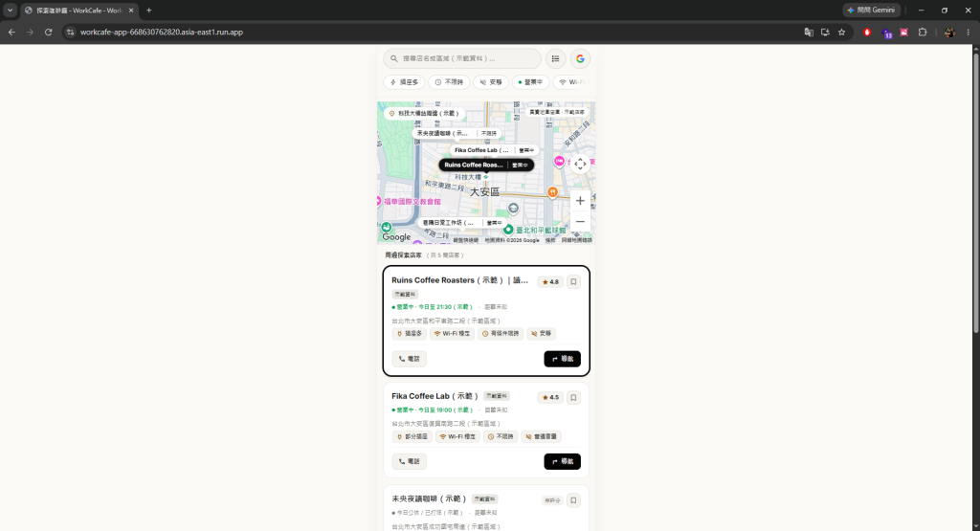Focus the store search input field
Viewport: 980px width, 531px height.
[462, 58]
